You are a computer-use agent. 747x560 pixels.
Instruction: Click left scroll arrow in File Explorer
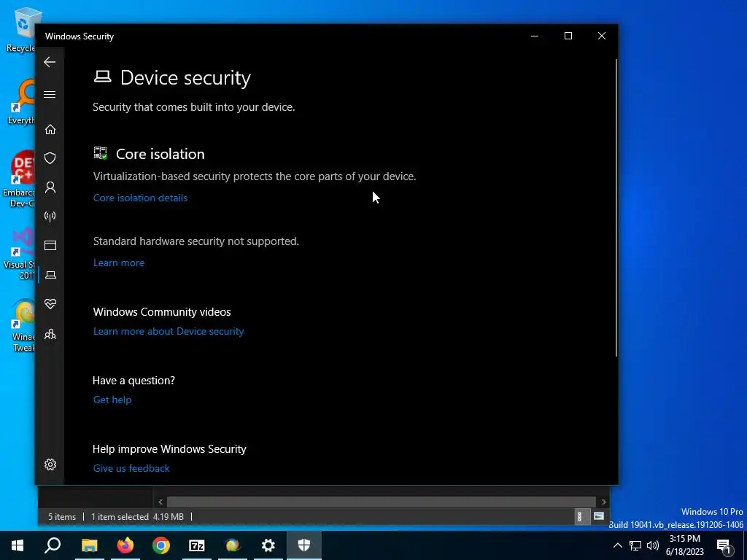(160, 502)
